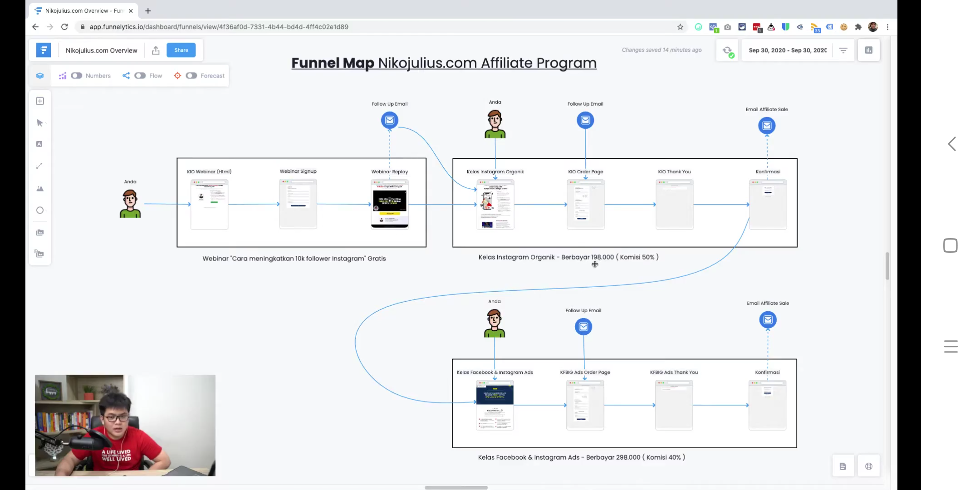
Task: Click the blue Share button
Action: pyautogui.click(x=181, y=50)
